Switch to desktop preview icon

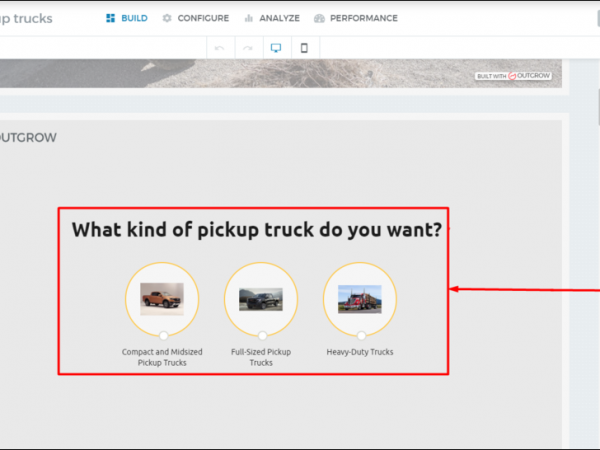coord(276,48)
